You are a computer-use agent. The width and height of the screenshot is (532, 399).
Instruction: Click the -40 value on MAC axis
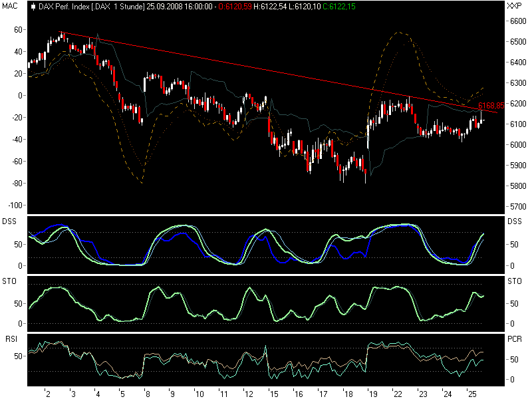(17, 140)
